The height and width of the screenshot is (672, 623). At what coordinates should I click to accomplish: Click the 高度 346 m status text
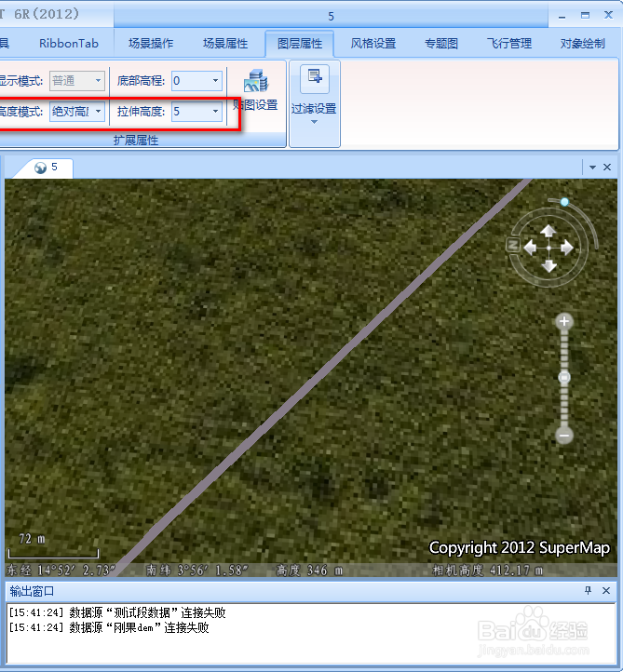pos(309,571)
